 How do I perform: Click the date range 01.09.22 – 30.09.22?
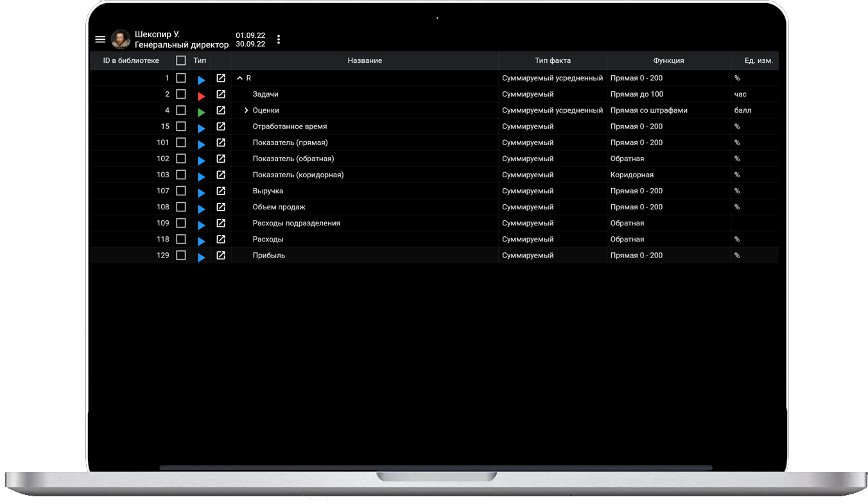pos(250,40)
